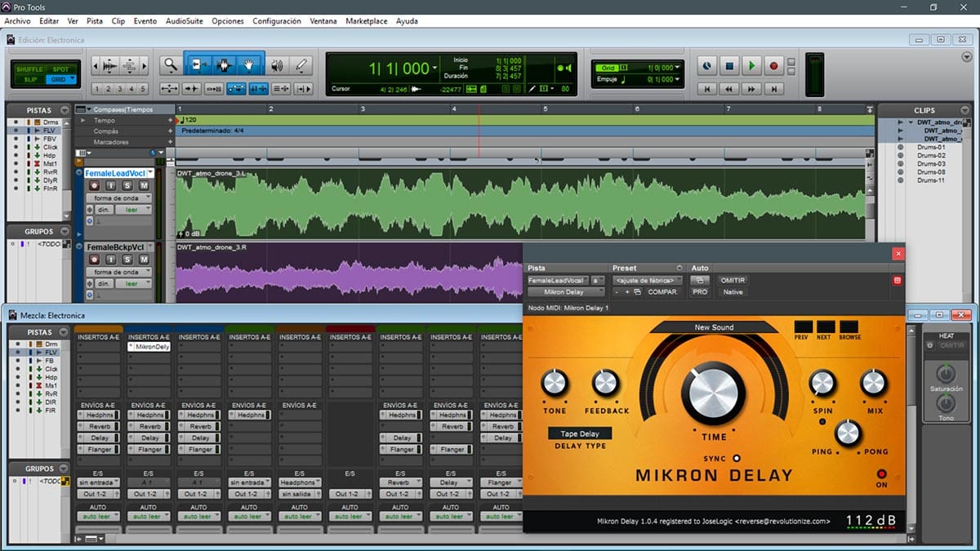Click the DWT_atmo_drone_3.L audio clip
This screenshot has height=551, width=980.
point(520,204)
